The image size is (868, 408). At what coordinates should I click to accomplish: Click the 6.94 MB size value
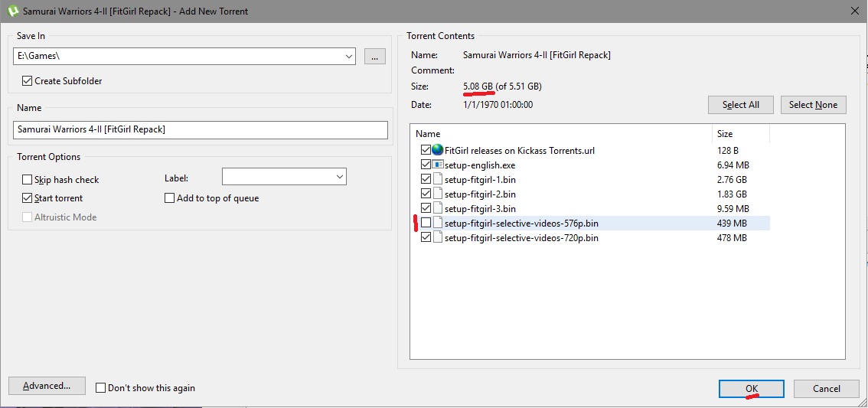733,165
